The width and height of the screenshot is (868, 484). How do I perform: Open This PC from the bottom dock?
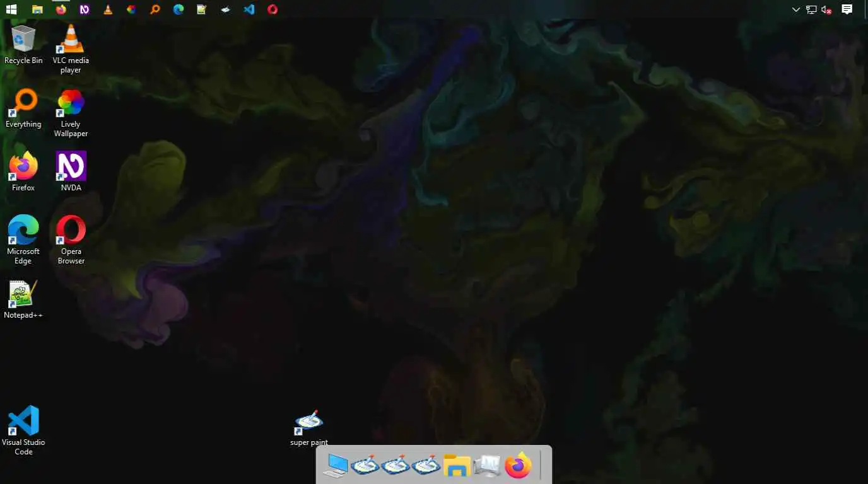[x=336, y=466]
